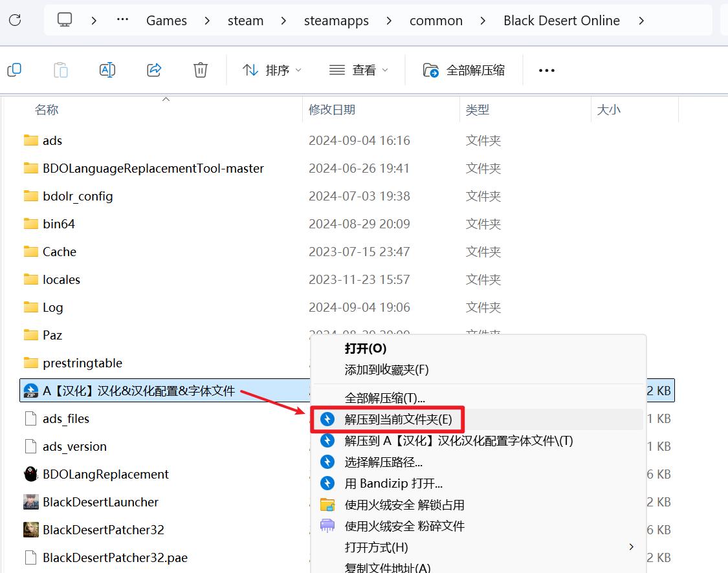Click the date 2023-07-15 23:47 of Cache

pos(359,252)
